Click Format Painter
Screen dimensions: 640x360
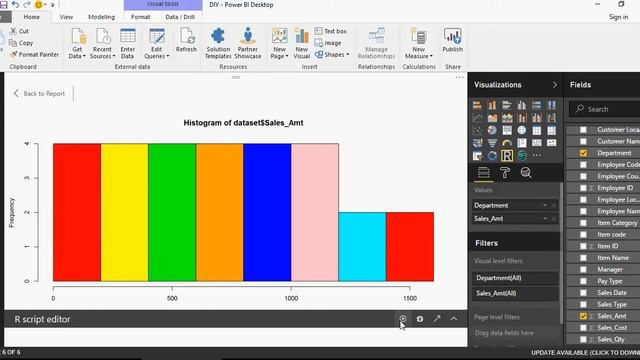point(34,54)
